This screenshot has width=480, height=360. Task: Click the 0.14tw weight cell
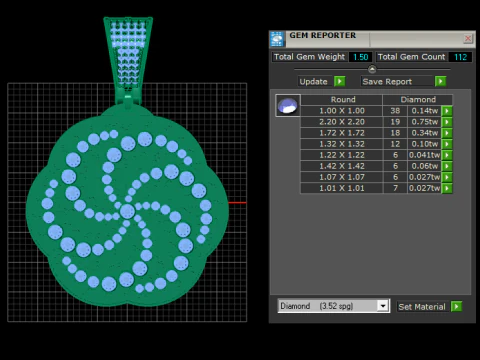pos(424,111)
